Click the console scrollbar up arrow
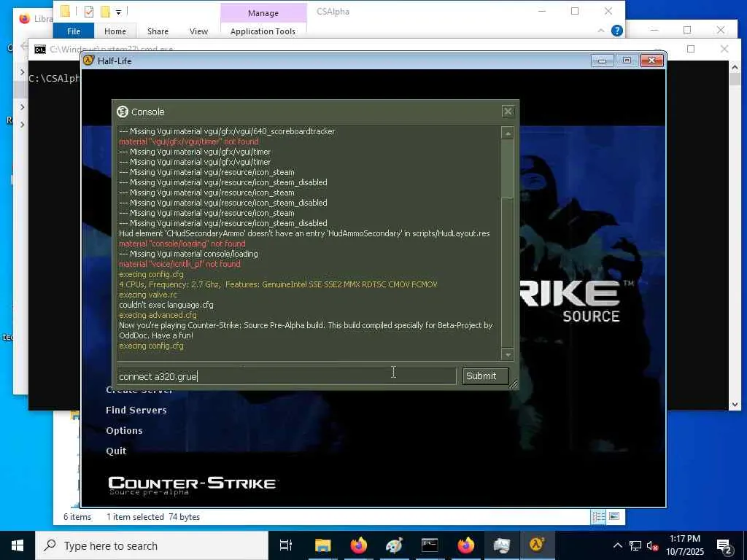Viewport: 747px width, 560px height. tap(508, 134)
